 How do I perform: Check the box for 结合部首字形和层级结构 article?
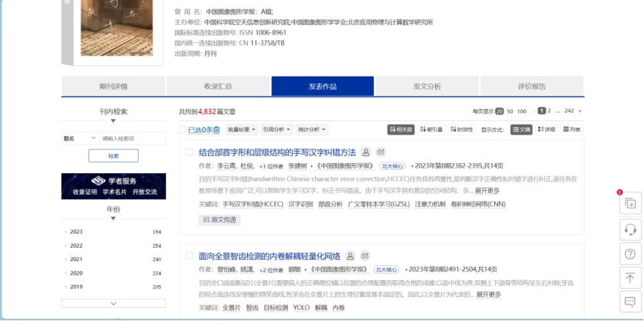pos(190,153)
